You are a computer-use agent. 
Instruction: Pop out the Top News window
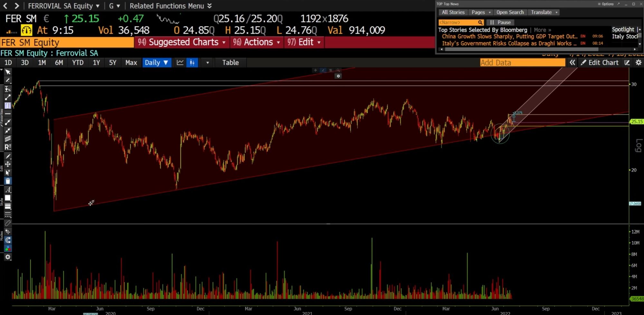click(x=618, y=4)
